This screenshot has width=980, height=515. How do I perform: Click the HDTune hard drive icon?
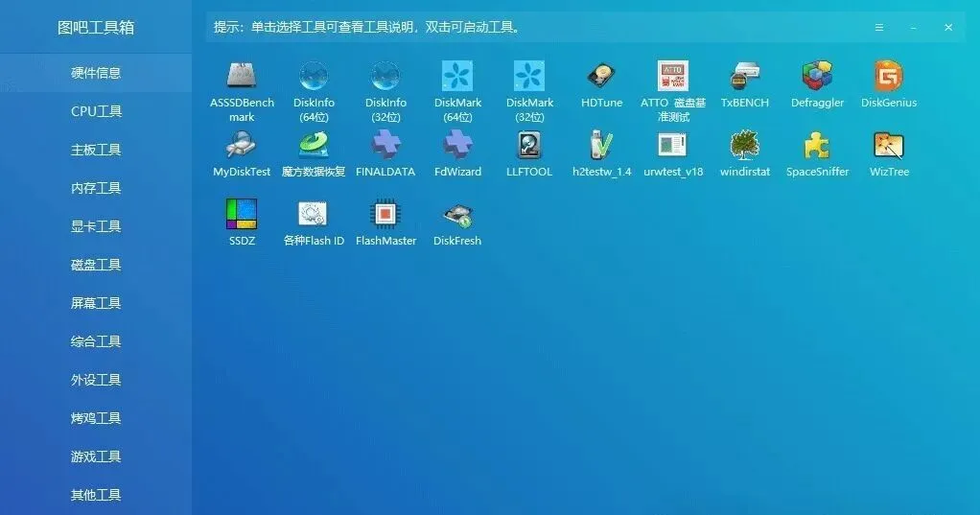[601, 77]
